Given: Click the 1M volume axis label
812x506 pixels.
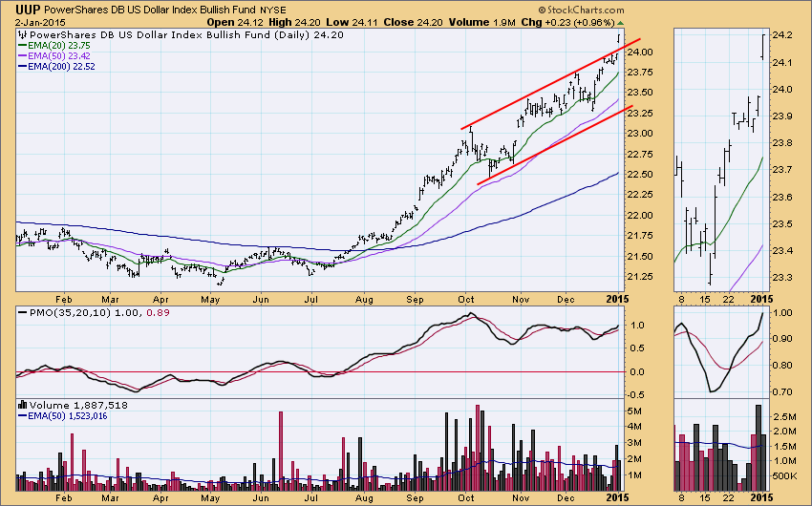Looking at the screenshot, I should pyautogui.click(x=635, y=474).
